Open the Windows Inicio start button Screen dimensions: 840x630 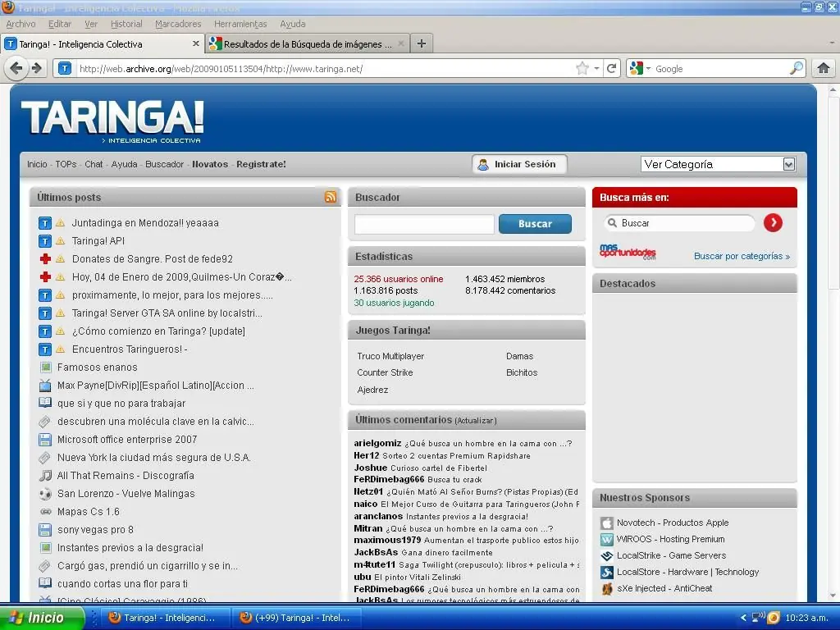coord(42,618)
